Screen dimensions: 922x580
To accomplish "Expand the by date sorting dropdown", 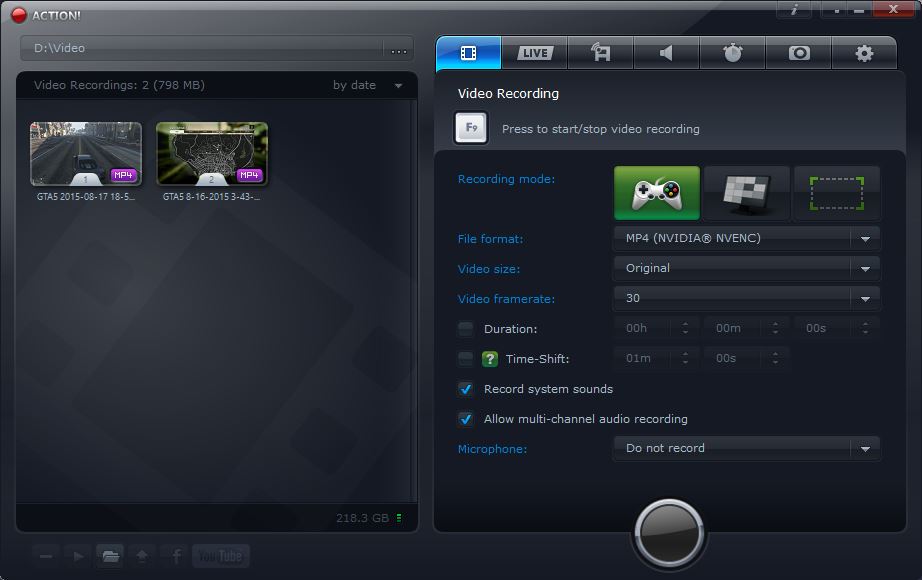I will (x=368, y=85).
